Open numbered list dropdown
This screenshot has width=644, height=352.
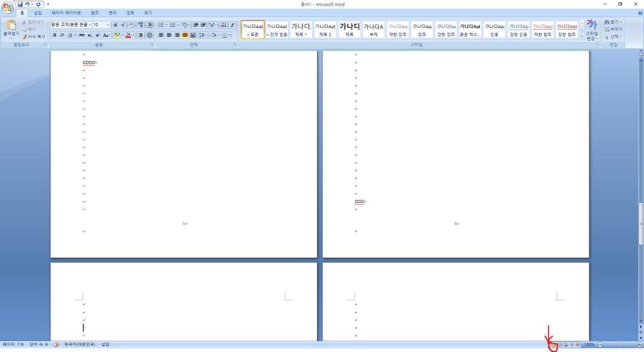178,25
